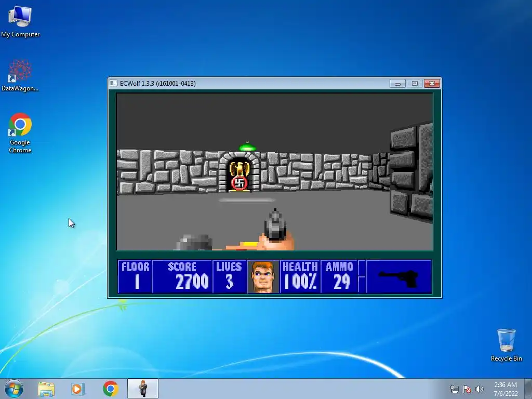Open the My Computer desktop icon
This screenshot has width=532, height=399.
coord(20,22)
